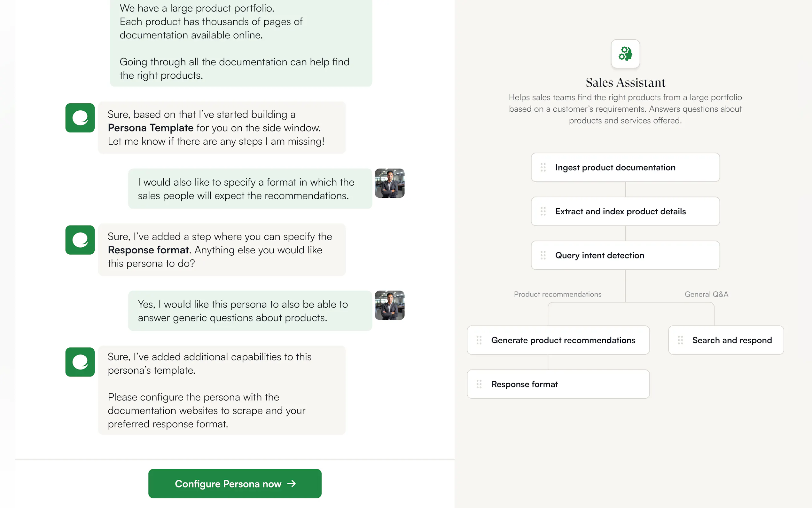
Task: Click drag handle on Ingest product documentation
Action: pos(543,167)
